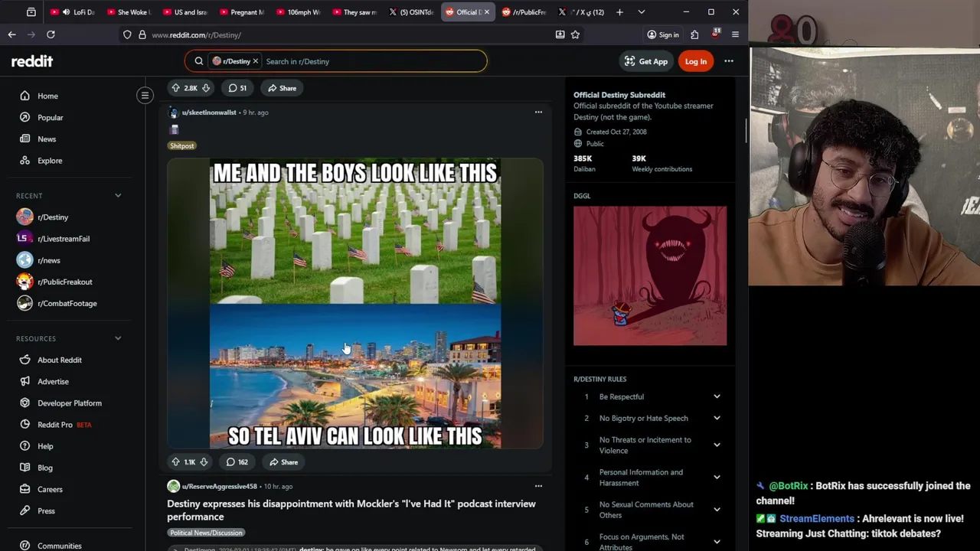This screenshot has width=980, height=551.
Task: Open Explore in the sidebar
Action: pos(50,161)
